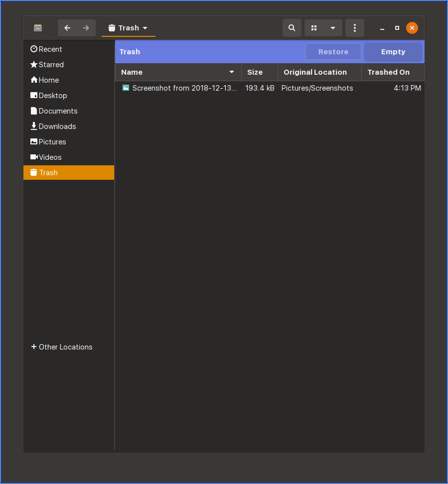Open the Trash path bar menu
Image resolution: width=448 pixels, height=484 pixels.
128,28
